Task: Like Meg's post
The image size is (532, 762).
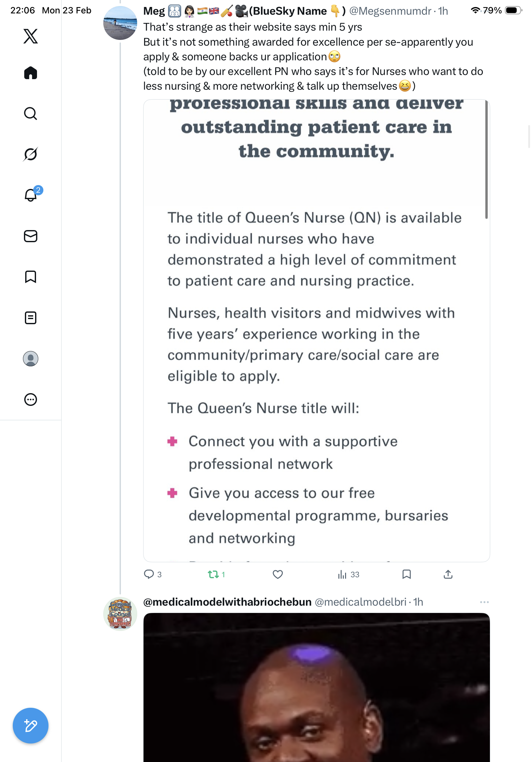Action: pyautogui.click(x=277, y=574)
